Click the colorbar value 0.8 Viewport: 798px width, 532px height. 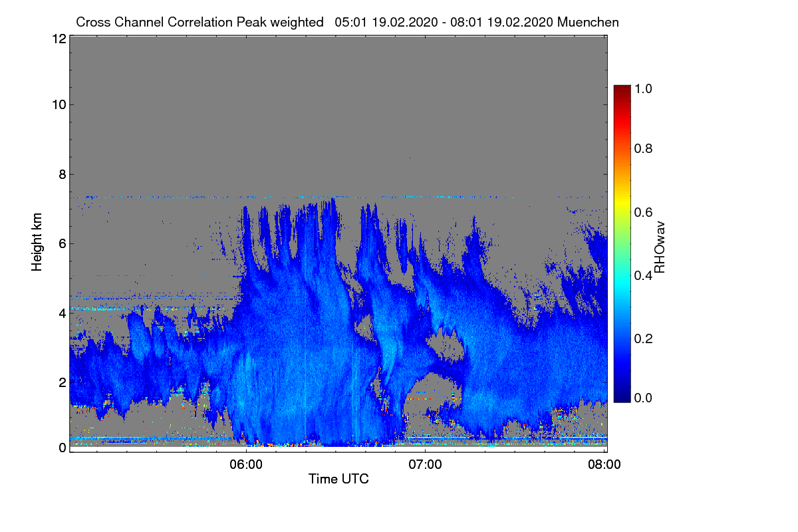644,148
